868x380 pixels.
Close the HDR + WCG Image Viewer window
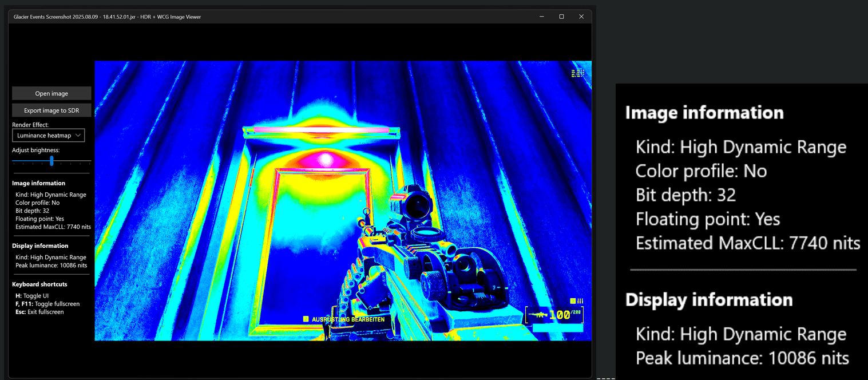(x=581, y=17)
